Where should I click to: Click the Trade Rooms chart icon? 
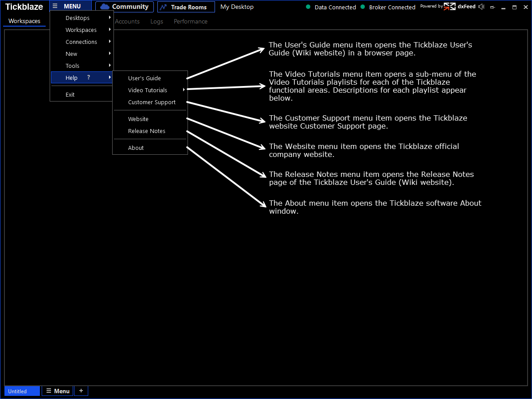[x=164, y=7]
